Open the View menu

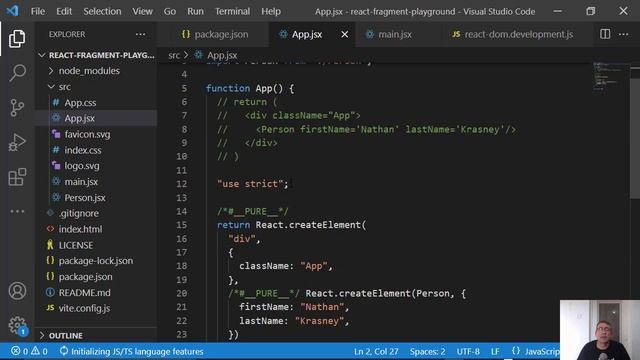pos(142,11)
